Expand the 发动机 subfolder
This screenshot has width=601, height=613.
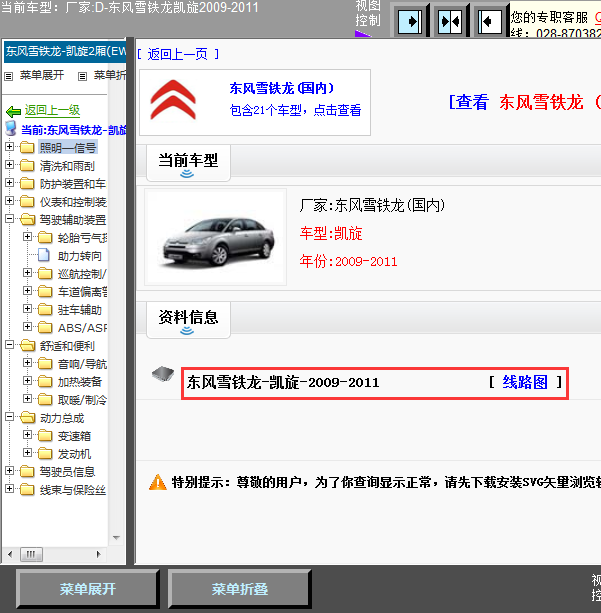click(27, 454)
